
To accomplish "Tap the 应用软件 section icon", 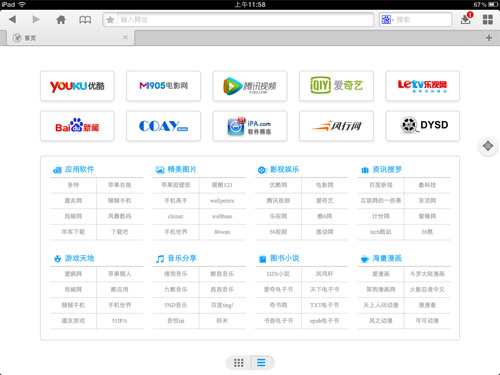I will [x=57, y=170].
